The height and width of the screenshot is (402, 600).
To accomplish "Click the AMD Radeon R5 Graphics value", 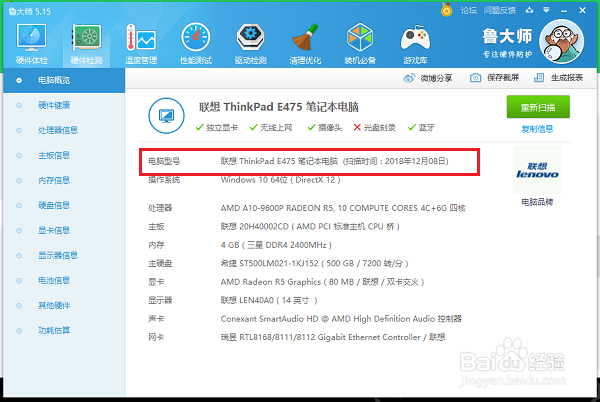I will pos(322,282).
